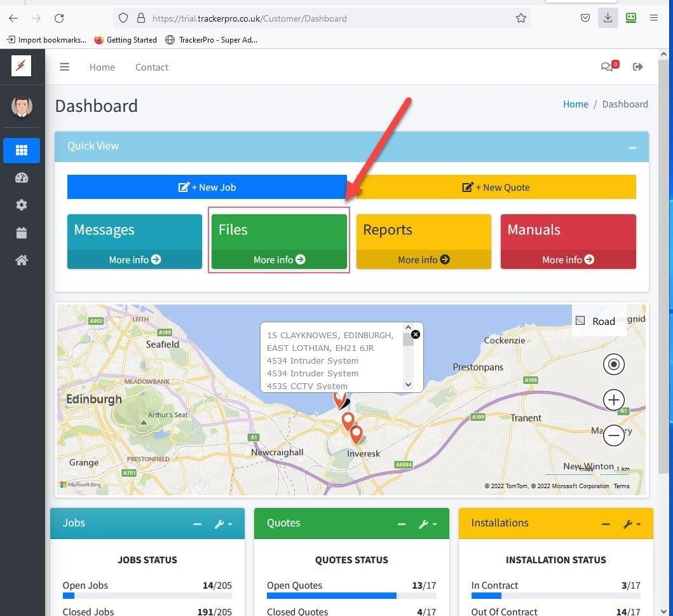Zoom in on the map

[613, 400]
